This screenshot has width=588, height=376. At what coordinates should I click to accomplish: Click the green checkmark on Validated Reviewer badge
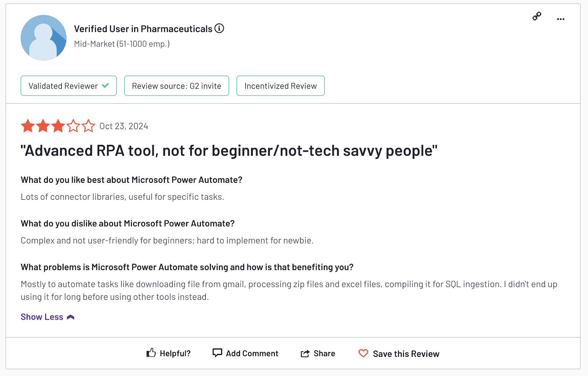105,85
